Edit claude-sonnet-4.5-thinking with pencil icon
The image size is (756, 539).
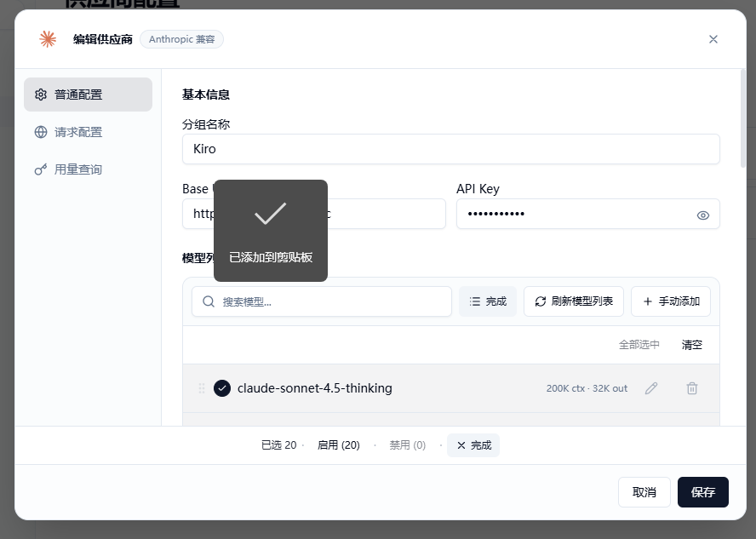pos(651,388)
